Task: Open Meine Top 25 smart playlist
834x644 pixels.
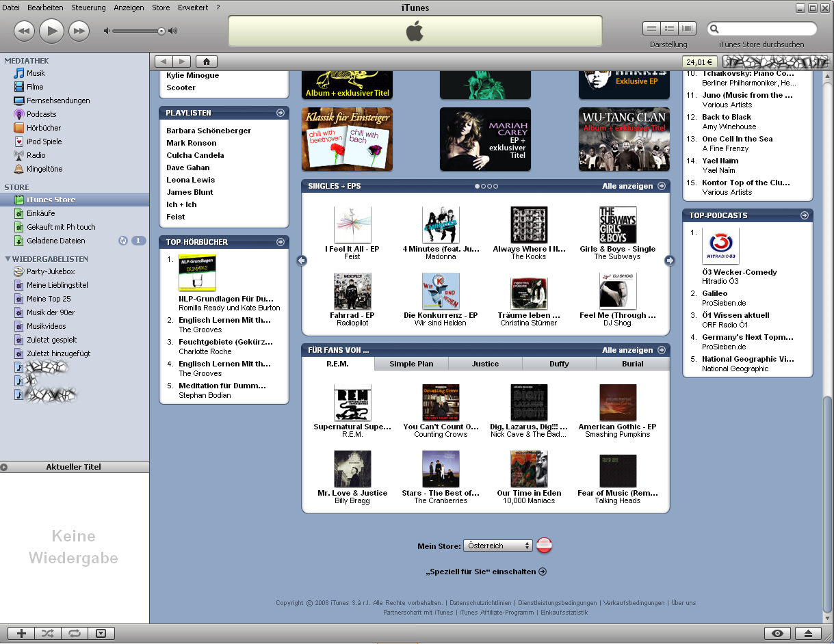Action: pyautogui.click(x=49, y=299)
